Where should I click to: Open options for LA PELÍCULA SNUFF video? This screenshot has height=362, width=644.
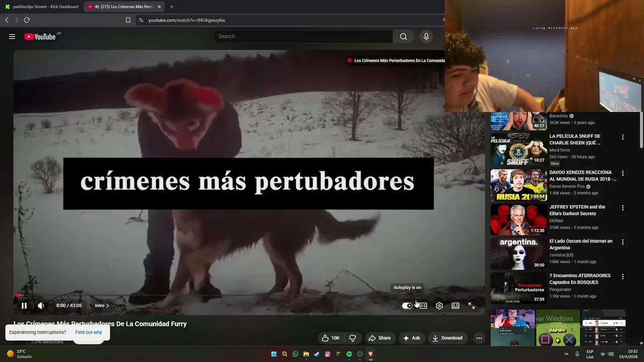pos(623,137)
